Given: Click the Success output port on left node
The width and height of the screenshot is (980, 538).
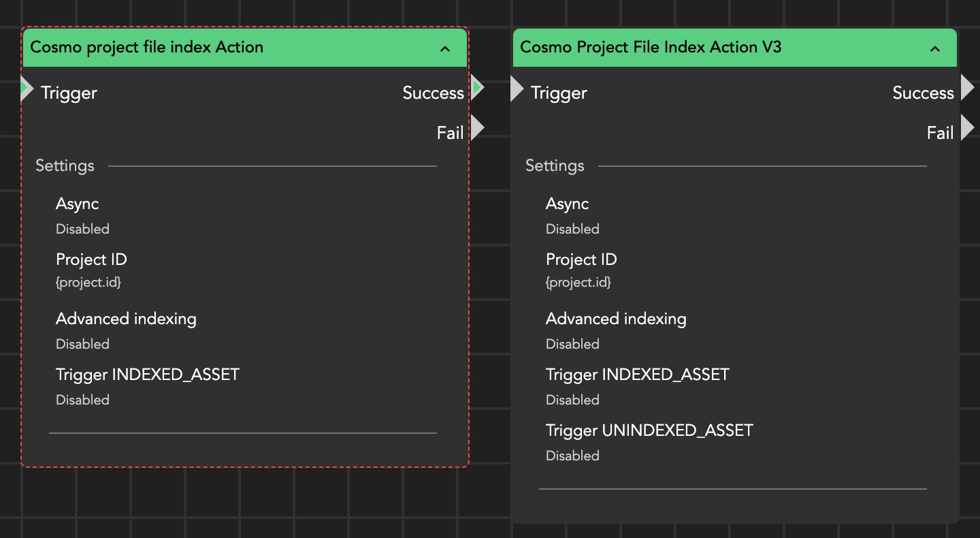Looking at the screenshot, I should [477, 88].
